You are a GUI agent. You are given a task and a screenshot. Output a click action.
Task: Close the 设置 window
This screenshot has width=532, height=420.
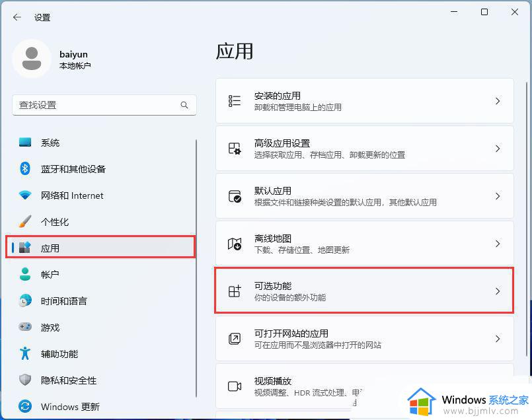[x=515, y=12]
